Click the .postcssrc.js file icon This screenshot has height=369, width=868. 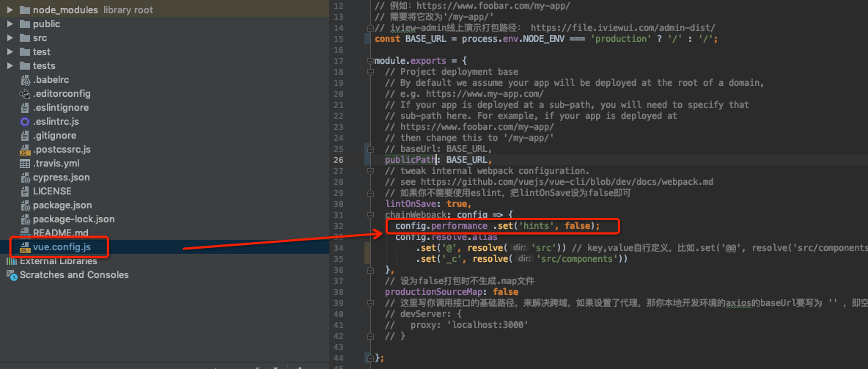pyautogui.click(x=24, y=150)
